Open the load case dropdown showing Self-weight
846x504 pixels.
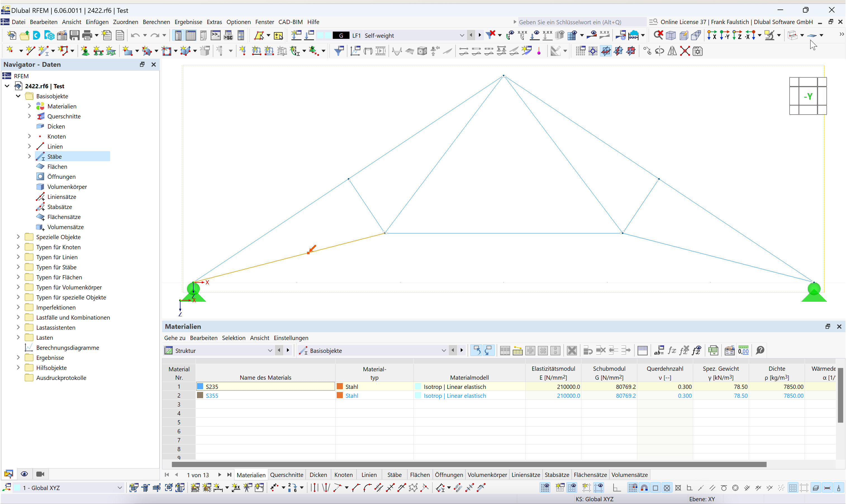pyautogui.click(x=462, y=35)
